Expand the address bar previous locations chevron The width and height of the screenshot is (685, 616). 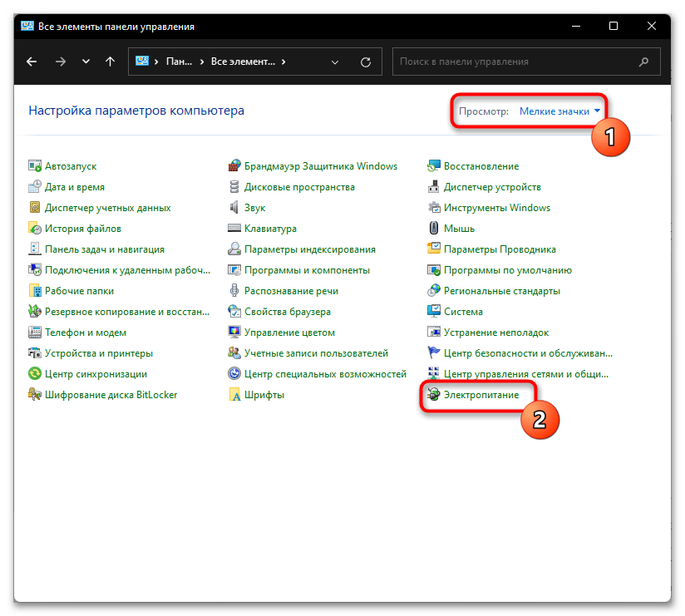[x=335, y=62]
